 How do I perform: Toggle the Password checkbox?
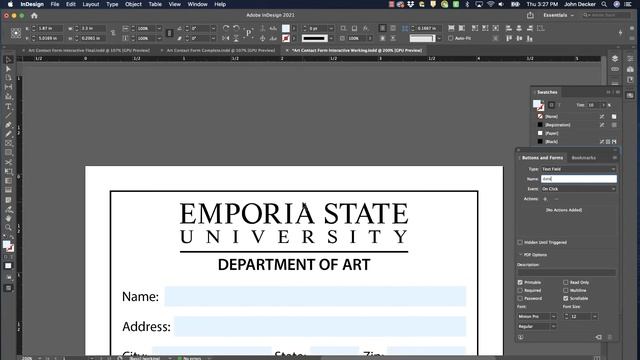(x=520, y=298)
